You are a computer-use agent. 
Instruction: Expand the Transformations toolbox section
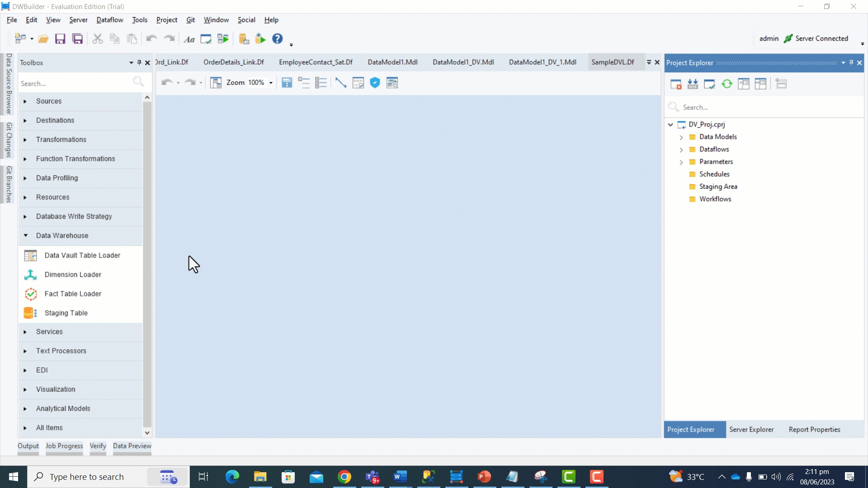click(x=25, y=140)
